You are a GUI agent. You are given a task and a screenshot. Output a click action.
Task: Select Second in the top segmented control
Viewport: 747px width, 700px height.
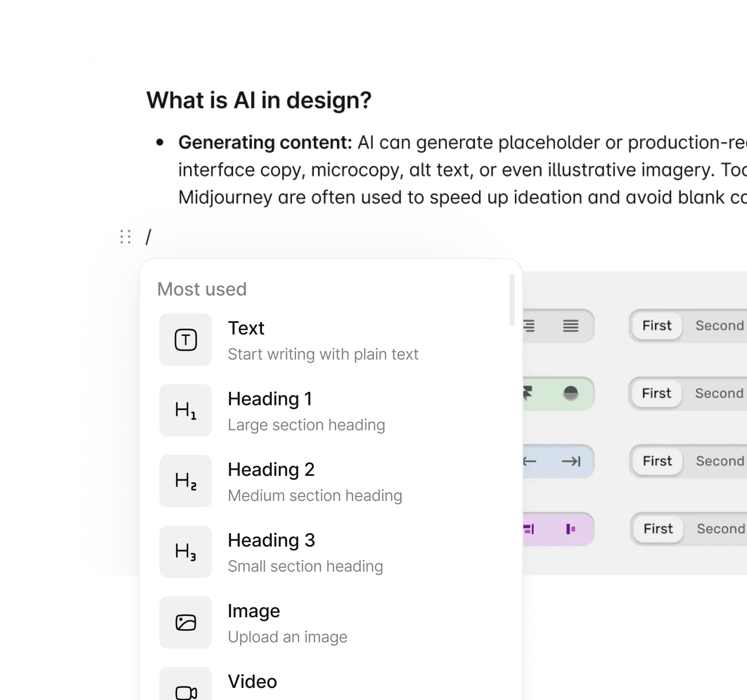coord(720,326)
